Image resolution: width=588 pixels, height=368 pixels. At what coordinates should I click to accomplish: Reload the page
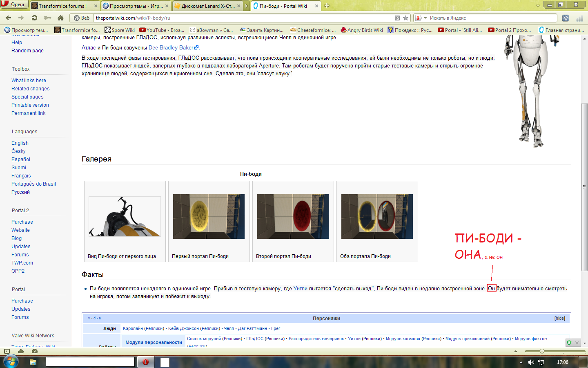34,18
